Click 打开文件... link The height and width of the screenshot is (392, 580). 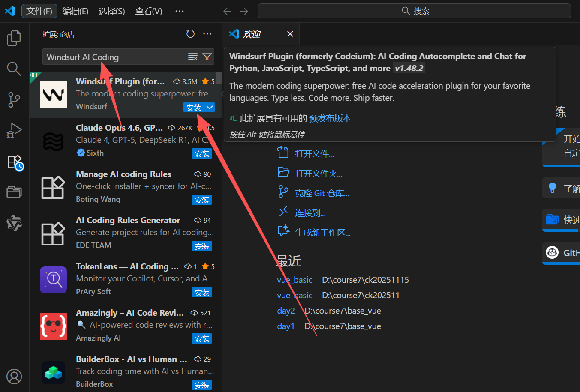point(314,154)
